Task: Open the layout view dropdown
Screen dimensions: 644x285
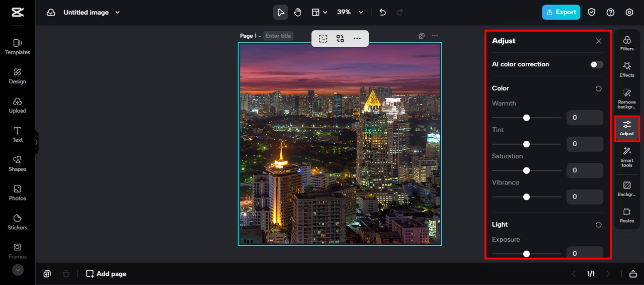Action: coord(319,13)
